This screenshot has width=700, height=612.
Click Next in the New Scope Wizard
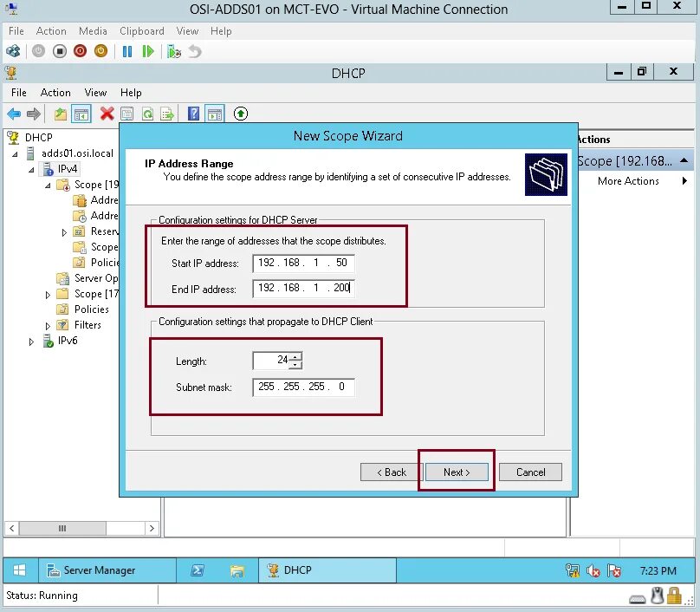(456, 472)
